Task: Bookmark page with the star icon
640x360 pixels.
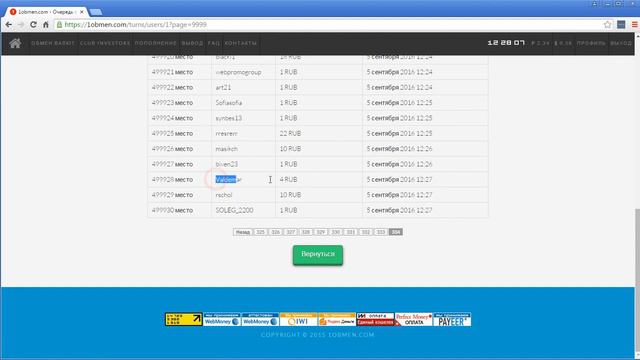Action: pos(607,25)
